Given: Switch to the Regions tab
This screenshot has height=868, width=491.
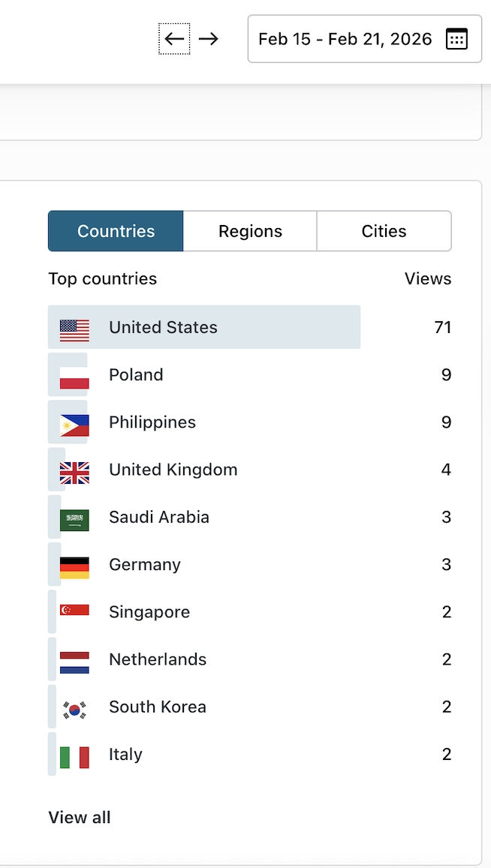Looking at the screenshot, I should pyautogui.click(x=250, y=231).
